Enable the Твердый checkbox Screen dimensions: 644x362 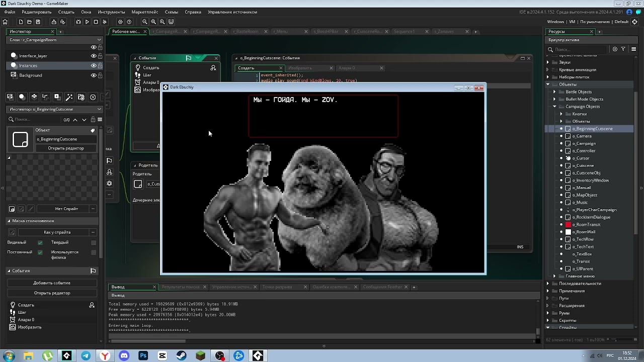(94, 242)
